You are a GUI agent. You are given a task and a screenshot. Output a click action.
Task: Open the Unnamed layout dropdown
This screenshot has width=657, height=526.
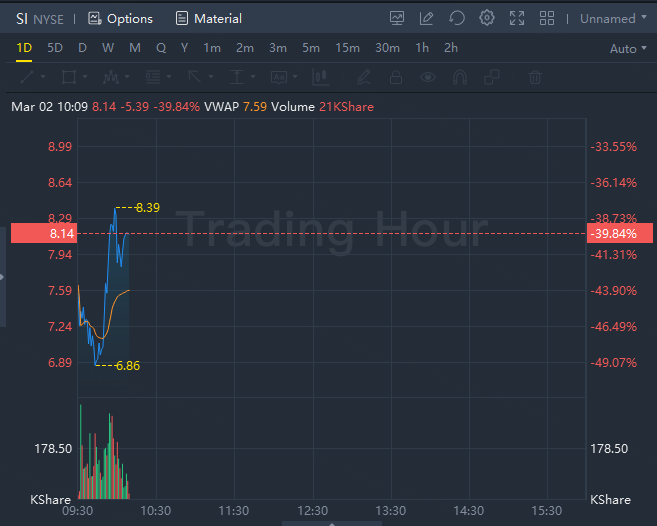click(612, 18)
